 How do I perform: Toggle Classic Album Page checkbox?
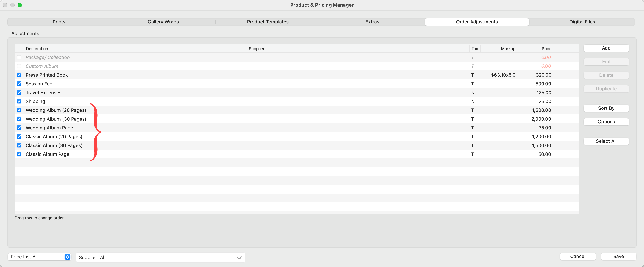click(x=19, y=154)
